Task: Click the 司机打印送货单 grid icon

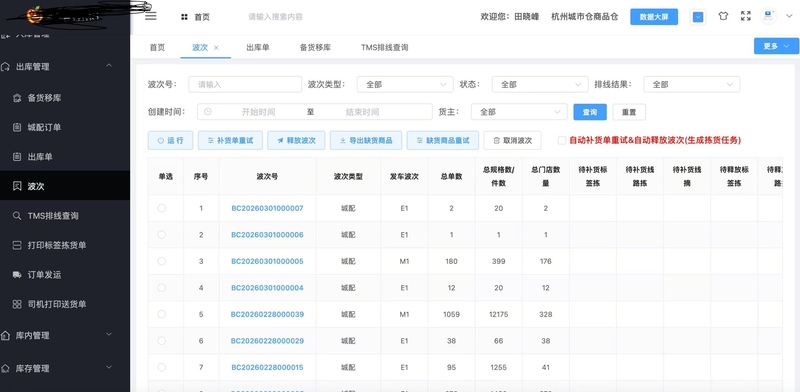Action: click(17, 304)
